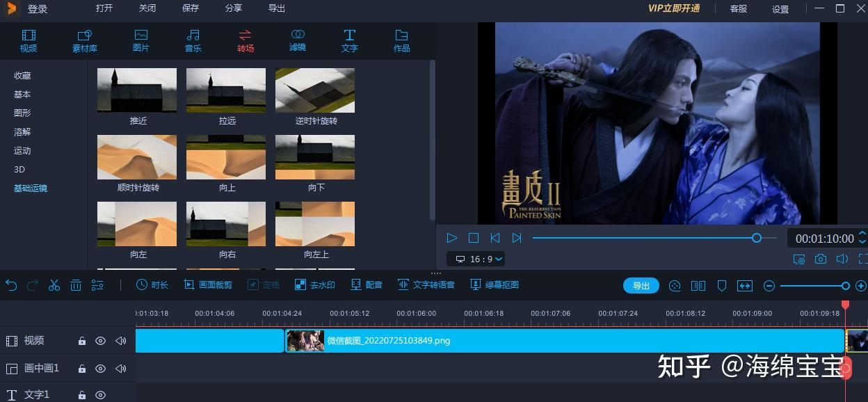Image resolution: width=868 pixels, height=402 pixels.
Task: Step to previous frame in preview
Action: click(495, 238)
